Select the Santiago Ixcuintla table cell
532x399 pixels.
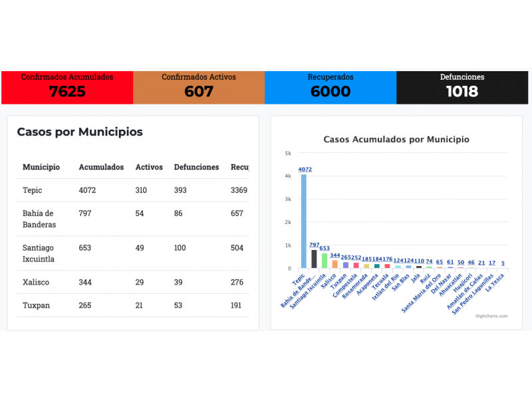(39, 253)
